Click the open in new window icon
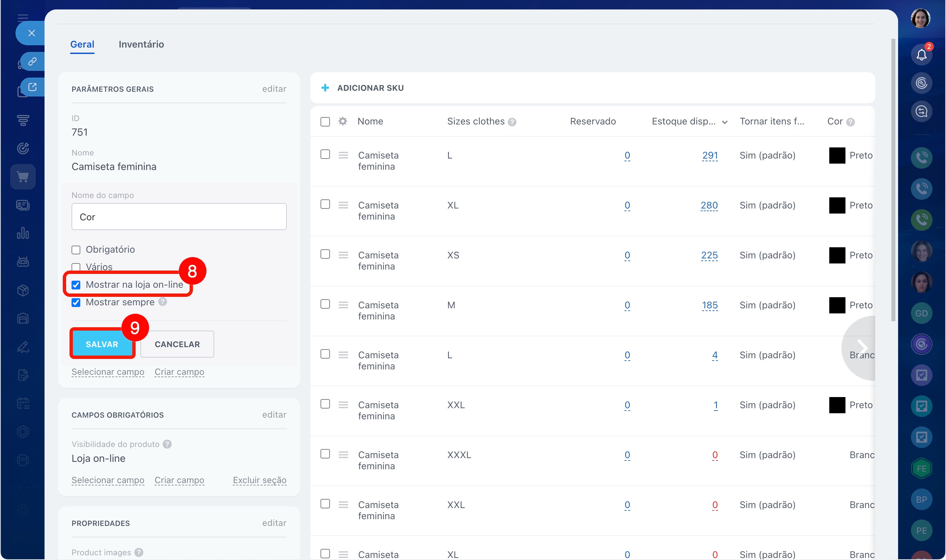This screenshot has height=560, width=946. click(32, 87)
